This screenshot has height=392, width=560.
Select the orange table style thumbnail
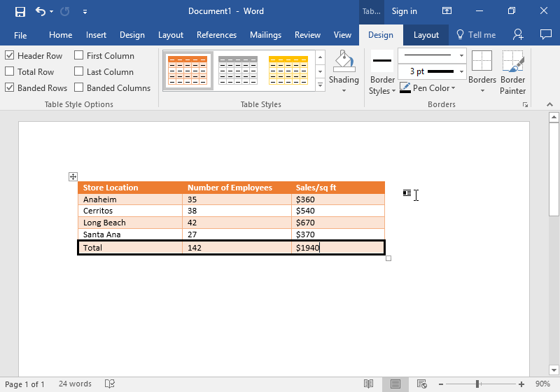[x=188, y=70]
